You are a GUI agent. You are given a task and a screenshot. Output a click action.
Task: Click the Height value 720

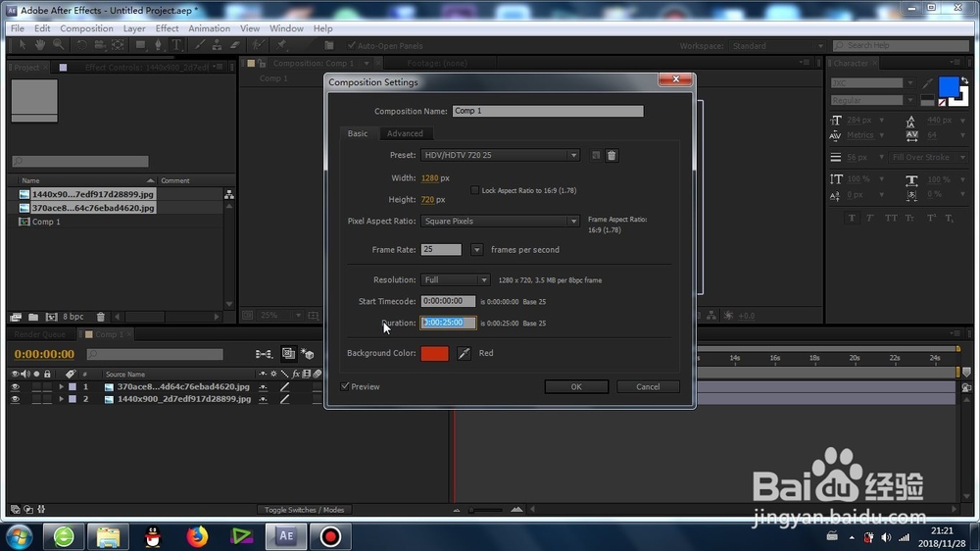[427, 199]
